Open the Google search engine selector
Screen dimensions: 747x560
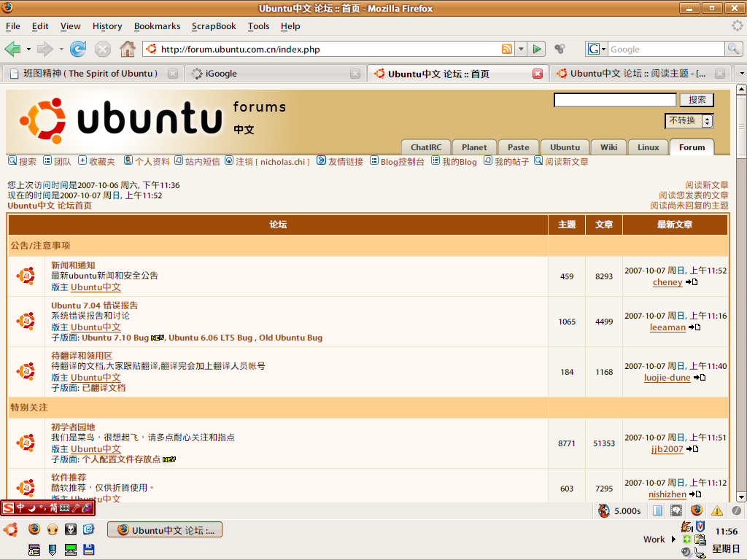click(x=597, y=49)
